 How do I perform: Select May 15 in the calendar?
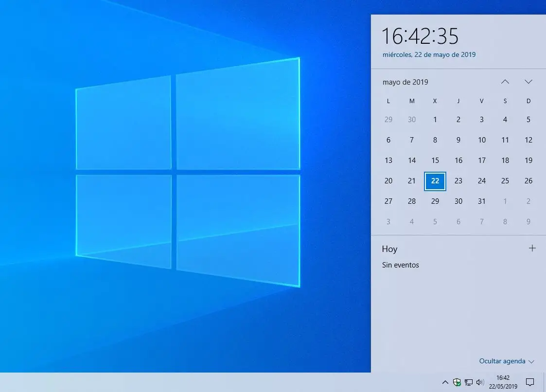[x=435, y=160]
